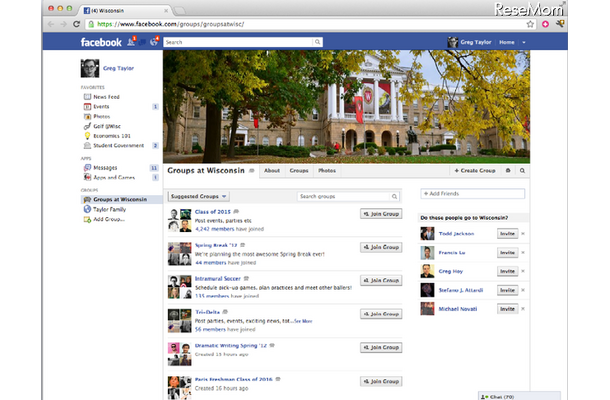This screenshot has width=610, height=400.
Task: Click the search magnifier in Facebook header
Action: pyautogui.click(x=317, y=42)
